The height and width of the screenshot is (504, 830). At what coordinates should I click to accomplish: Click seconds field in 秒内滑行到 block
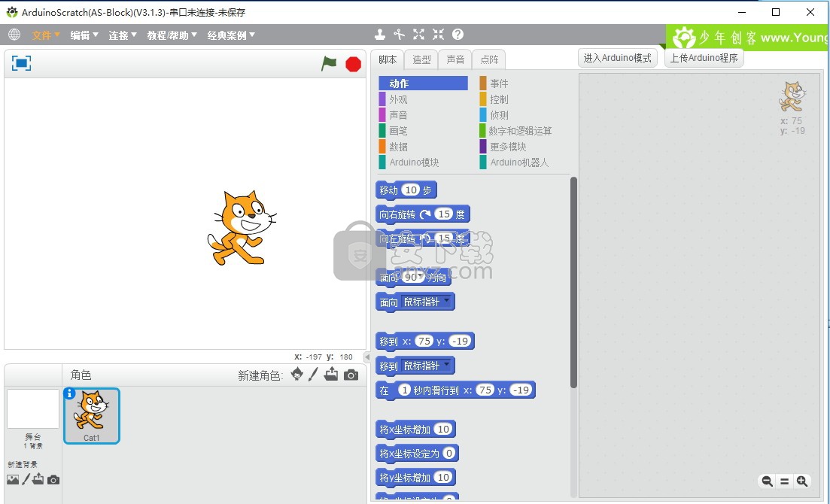[x=404, y=390]
